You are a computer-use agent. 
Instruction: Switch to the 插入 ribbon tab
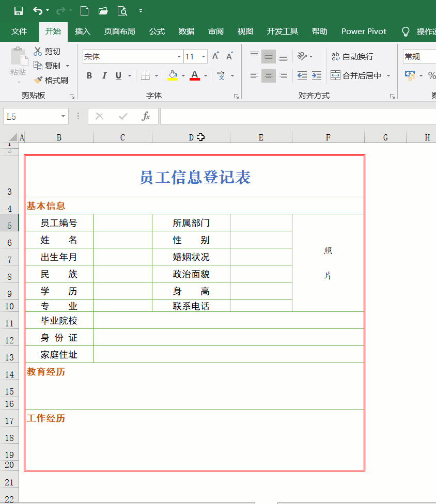[82, 31]
